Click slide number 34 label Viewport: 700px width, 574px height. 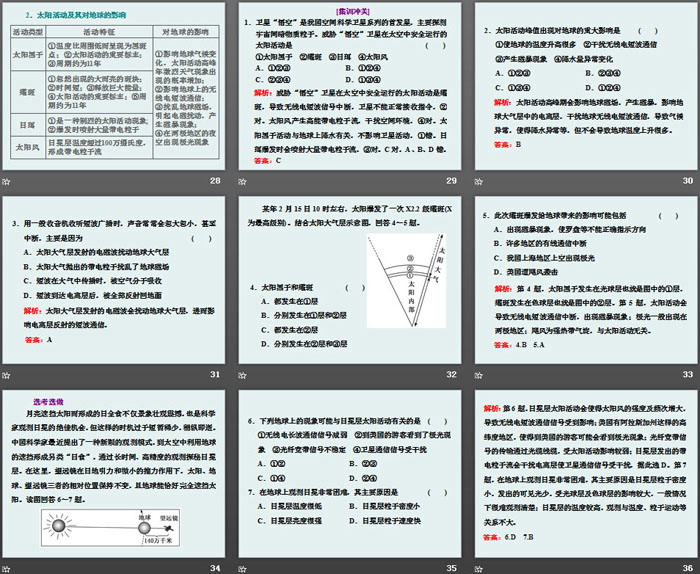point(215,568)
